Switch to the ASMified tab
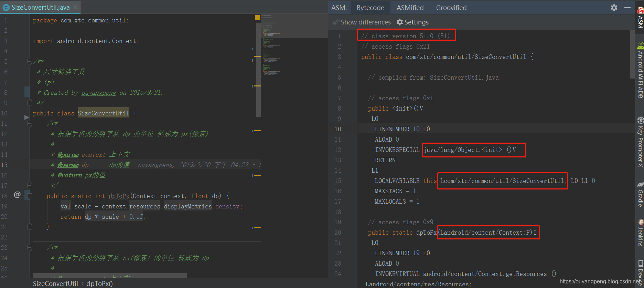The image size is (644, 288). coord(410,8)
